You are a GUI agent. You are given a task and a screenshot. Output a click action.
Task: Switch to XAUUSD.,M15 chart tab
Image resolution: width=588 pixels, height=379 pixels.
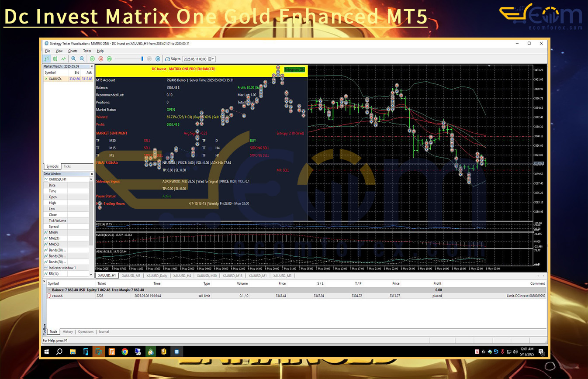click(x=232, y=276)
